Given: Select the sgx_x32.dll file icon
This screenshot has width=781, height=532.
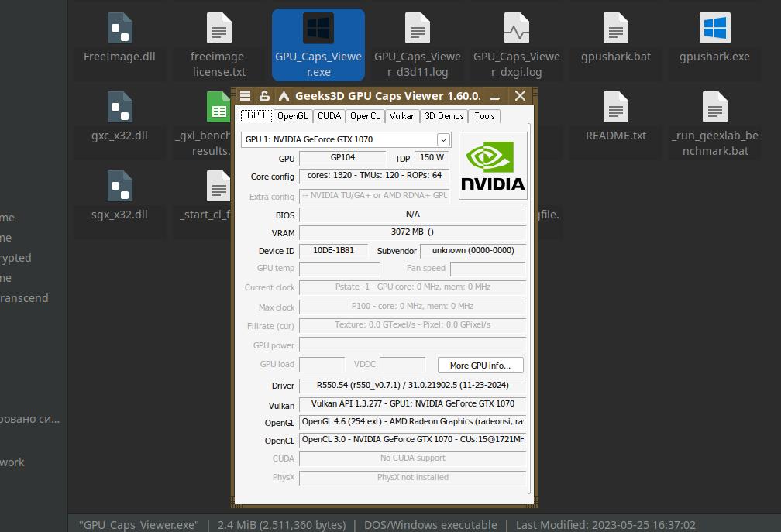Looking at the screenshot, I should 119,186.
